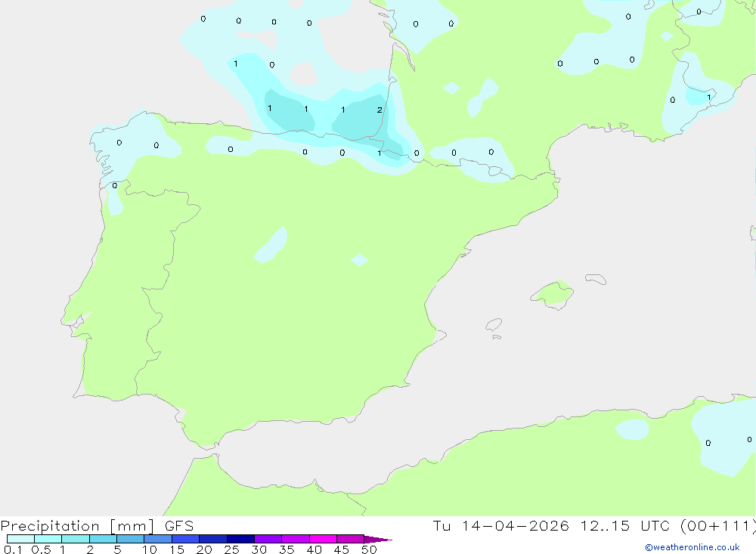Click the "45" legend scale label
The image size is (756, 554).
pyautogui.click(x=342, y=549)
